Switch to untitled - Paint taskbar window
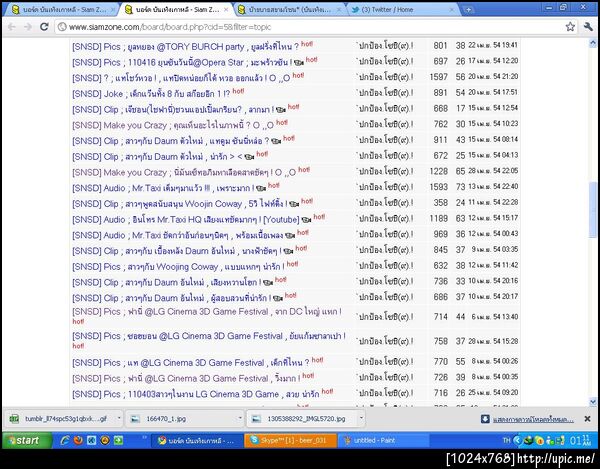This screenshot has width=600, height=469. 384,441
